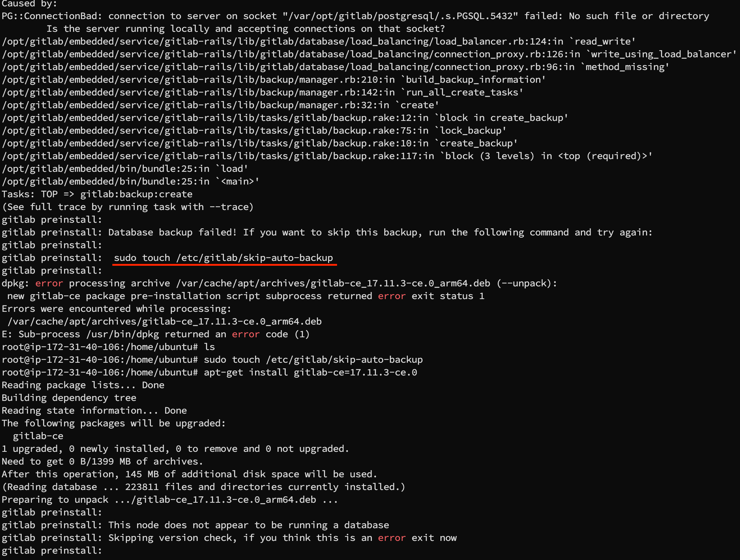The height and width of the screenshot is (560, 740).
Task: Click the underlined sudo touch skip-auto-backup command
Action: (x=223, y=258)
